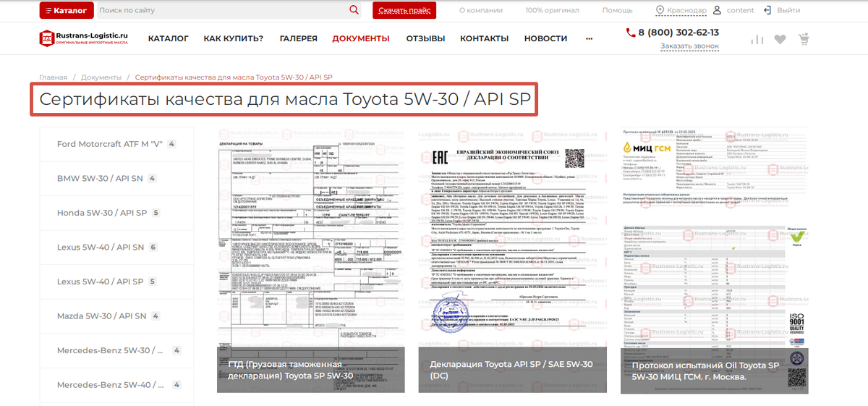Open the КАК КУПИТЬ? menu item
The height and width of the screenshot is (406, 868).
[234, 38]
